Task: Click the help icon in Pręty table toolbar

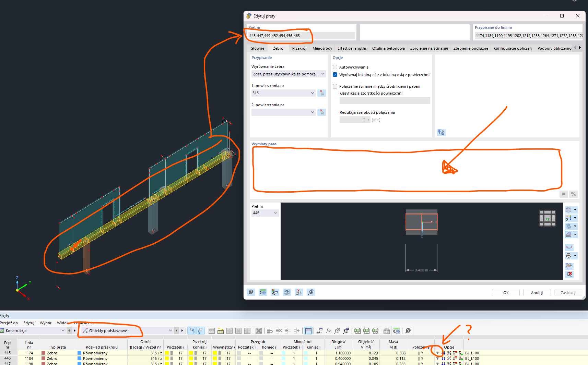Action: [x=408, y=331]
